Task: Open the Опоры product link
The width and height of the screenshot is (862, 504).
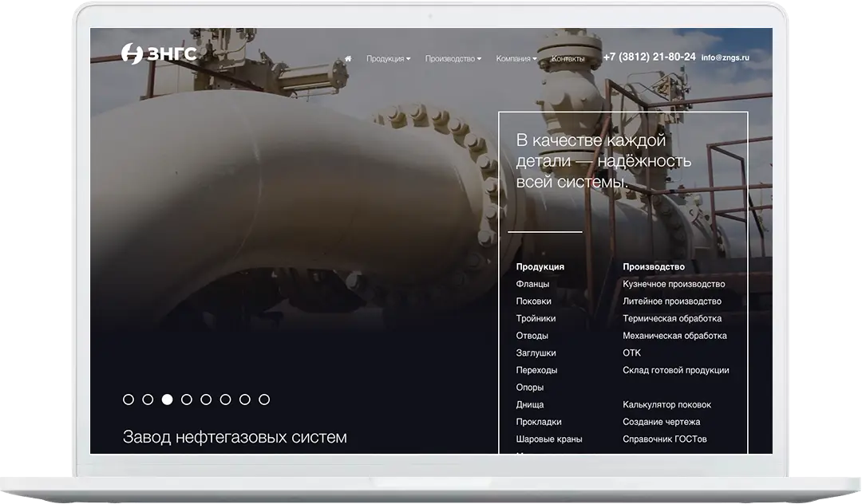Action: 530,388
